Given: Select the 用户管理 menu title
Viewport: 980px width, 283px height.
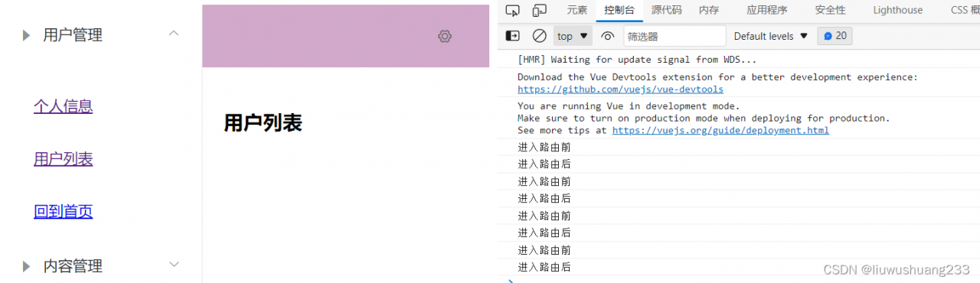Looking at the screenshot, I should [73, 35].
